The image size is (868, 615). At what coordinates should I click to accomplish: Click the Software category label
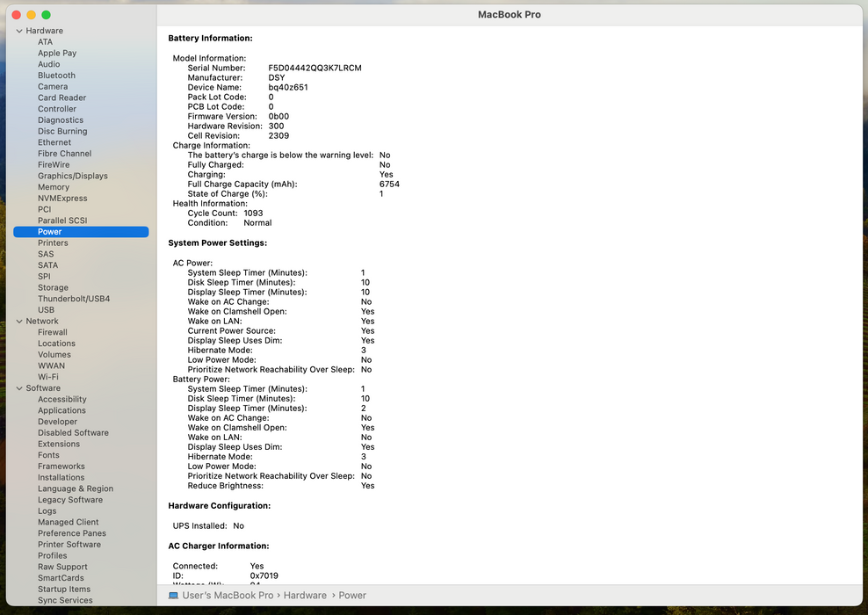(x=43, y=388)
